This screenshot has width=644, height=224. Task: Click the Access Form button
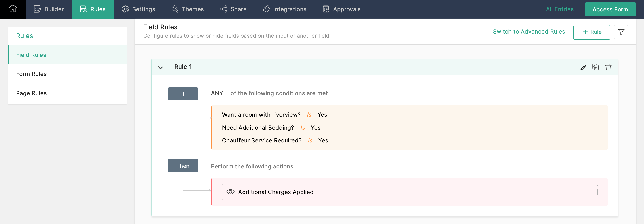click(610, 10)
